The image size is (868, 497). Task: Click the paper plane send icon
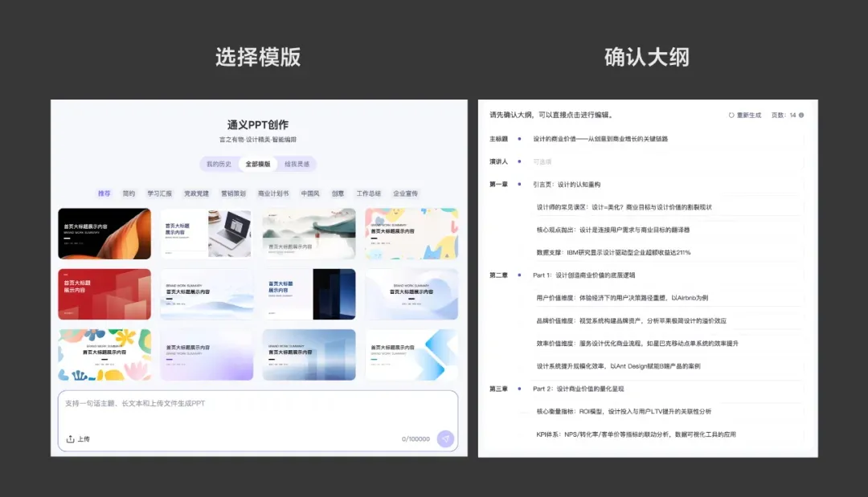pos(447,439)
